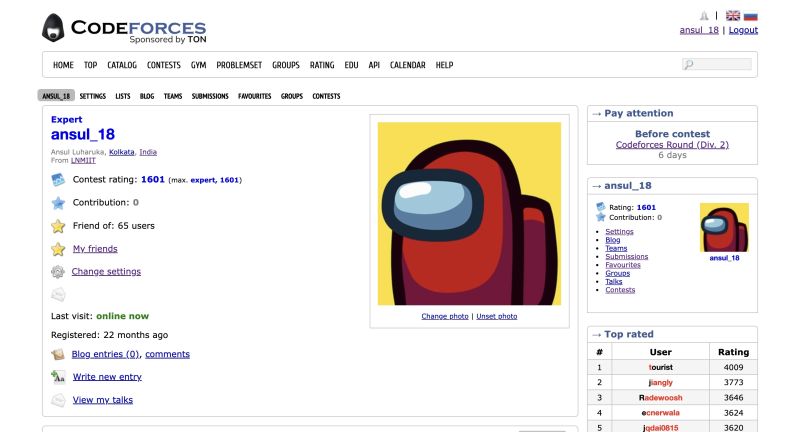Open the CATALOG menu item
This screenshot has height=432, width=800.
[x=122, y=65]
